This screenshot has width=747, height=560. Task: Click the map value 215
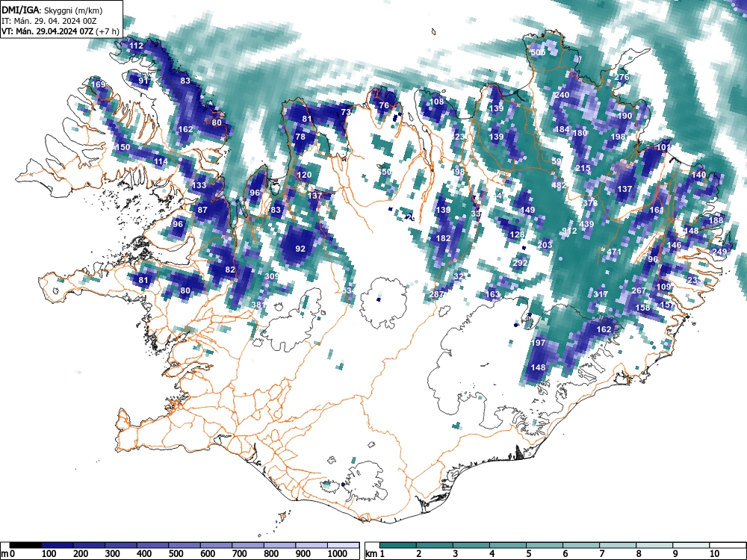(583, 168)
